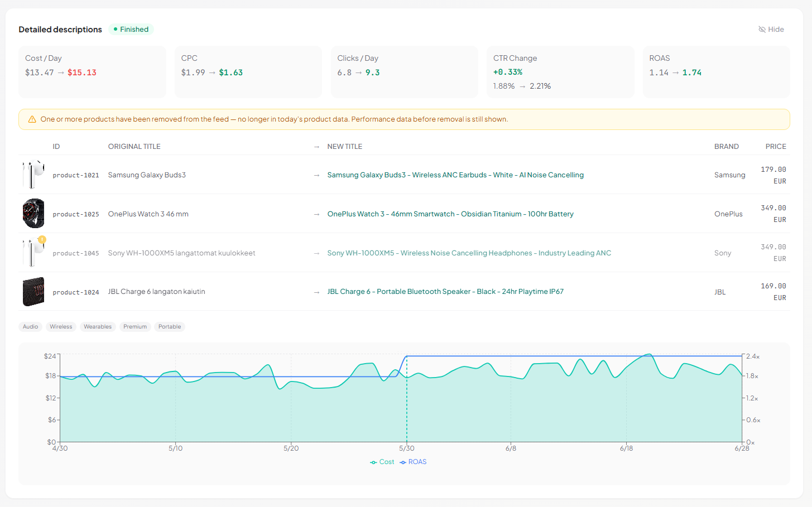Click the new OnePlus Watch 3 title link

click(x=450, y=214)
